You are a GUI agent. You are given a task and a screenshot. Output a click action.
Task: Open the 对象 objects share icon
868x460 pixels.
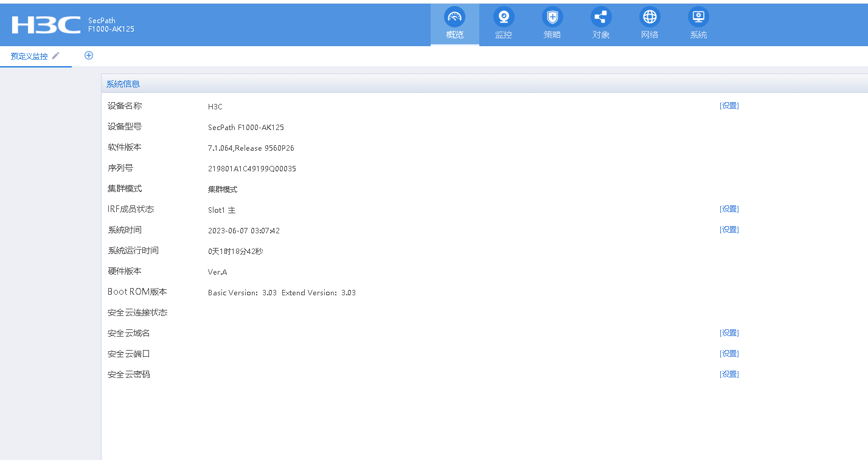pos(601,17)
